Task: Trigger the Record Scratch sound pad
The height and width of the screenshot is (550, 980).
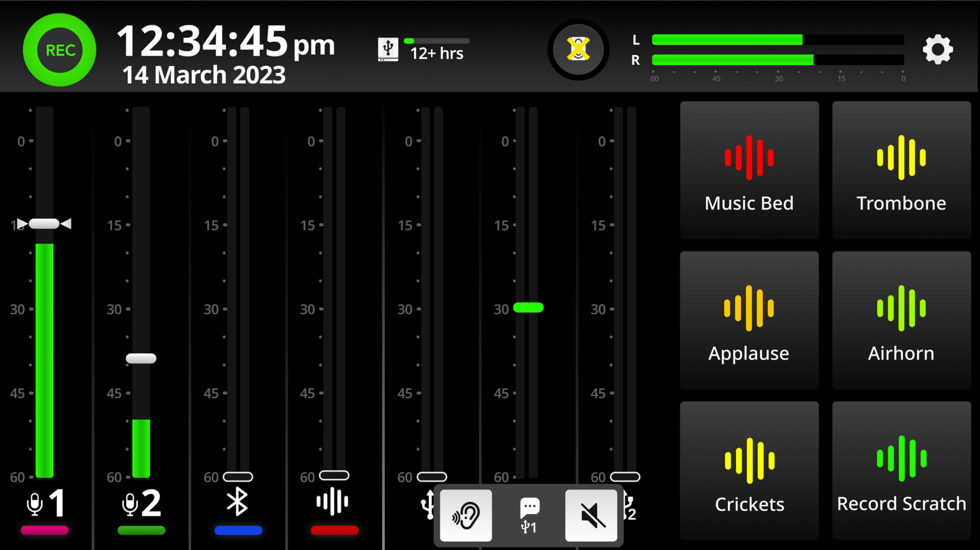Action: click(x=901, y=470)
